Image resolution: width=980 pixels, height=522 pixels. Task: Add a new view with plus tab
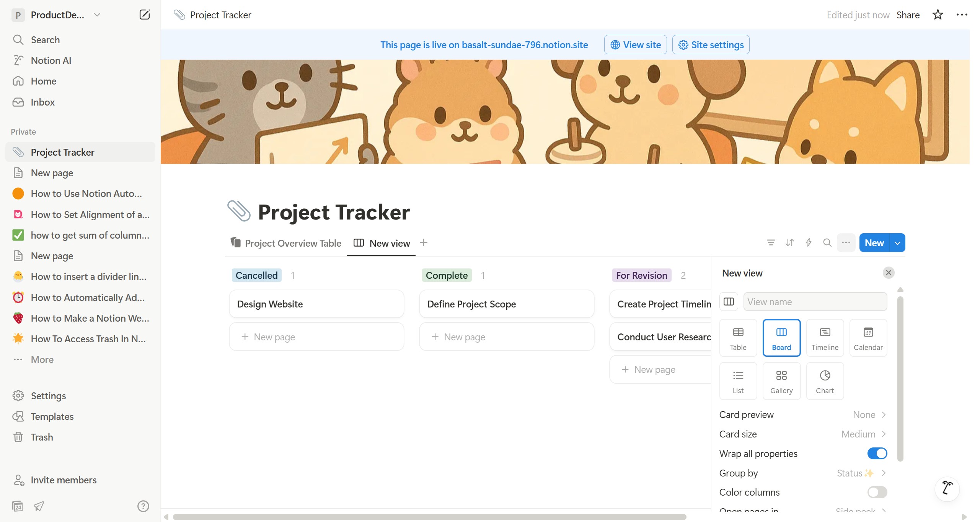point(423,242)
